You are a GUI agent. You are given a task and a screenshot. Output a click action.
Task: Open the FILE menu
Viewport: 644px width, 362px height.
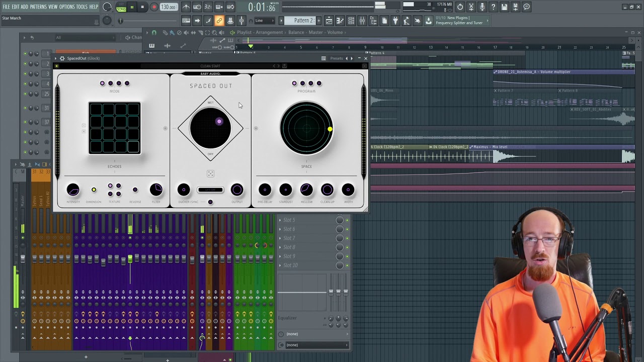coord(6,7)
